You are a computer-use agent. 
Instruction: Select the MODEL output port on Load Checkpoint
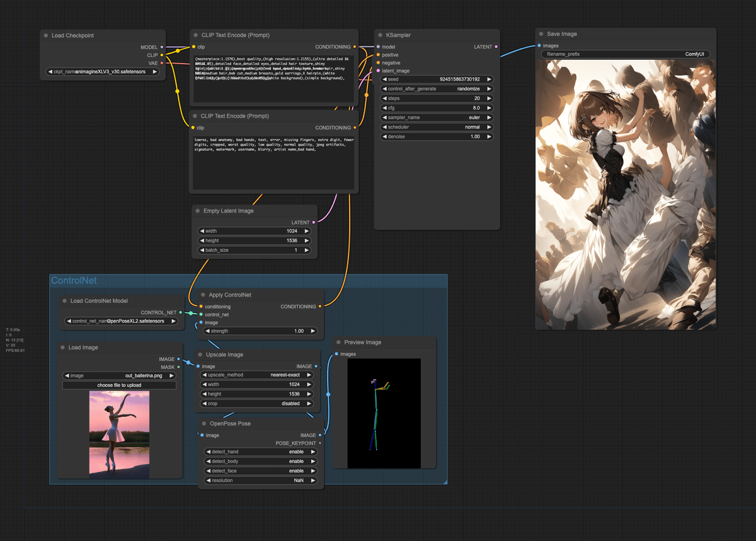[163, 47]
